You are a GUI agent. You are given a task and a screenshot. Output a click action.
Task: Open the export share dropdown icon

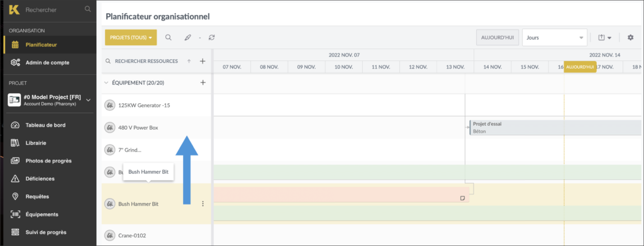coord(604,37)
